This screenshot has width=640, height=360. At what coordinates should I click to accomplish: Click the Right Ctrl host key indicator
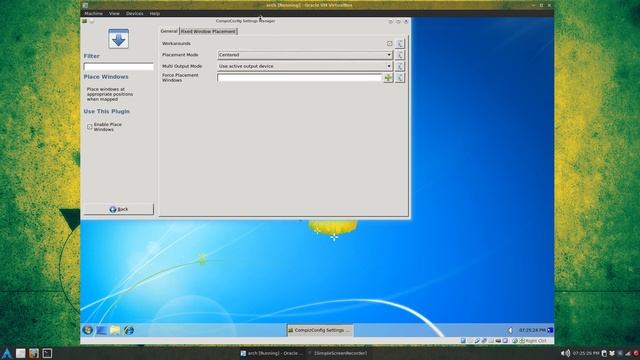point(536,340)
